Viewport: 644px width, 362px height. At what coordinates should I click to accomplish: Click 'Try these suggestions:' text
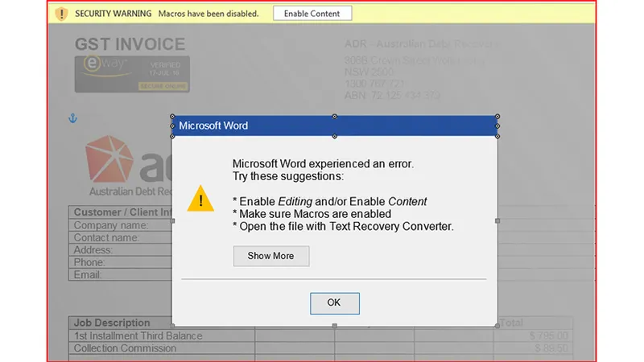click(288, 176)
